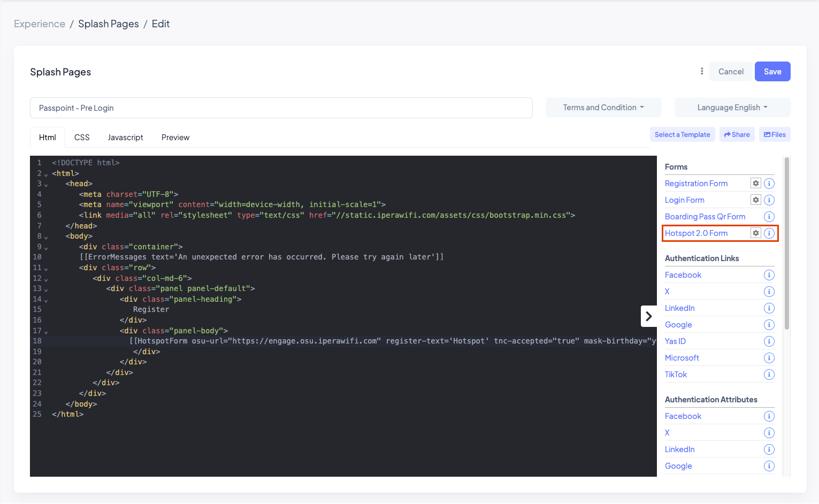819x504 pixels.
Task: Show info for LinkedIn authentication link
Action: (x=769, y=308)
